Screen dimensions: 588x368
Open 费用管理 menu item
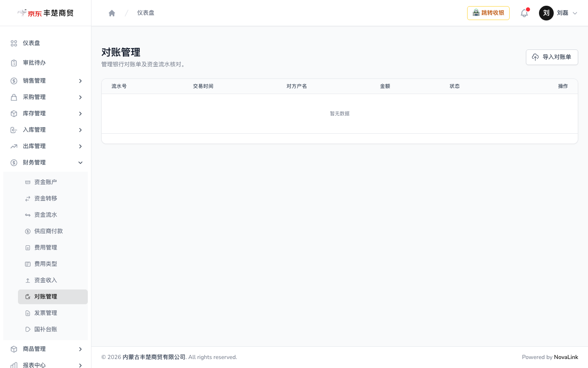pos(53,248)
